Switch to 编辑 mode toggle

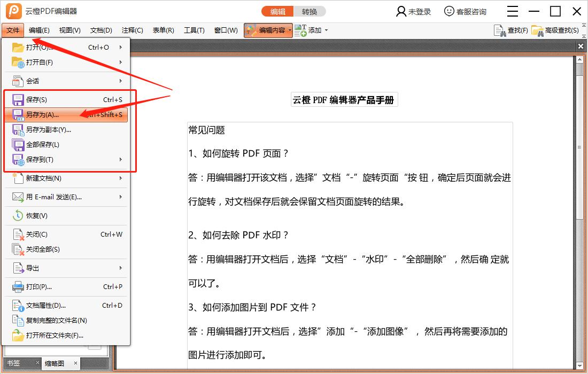277,12
